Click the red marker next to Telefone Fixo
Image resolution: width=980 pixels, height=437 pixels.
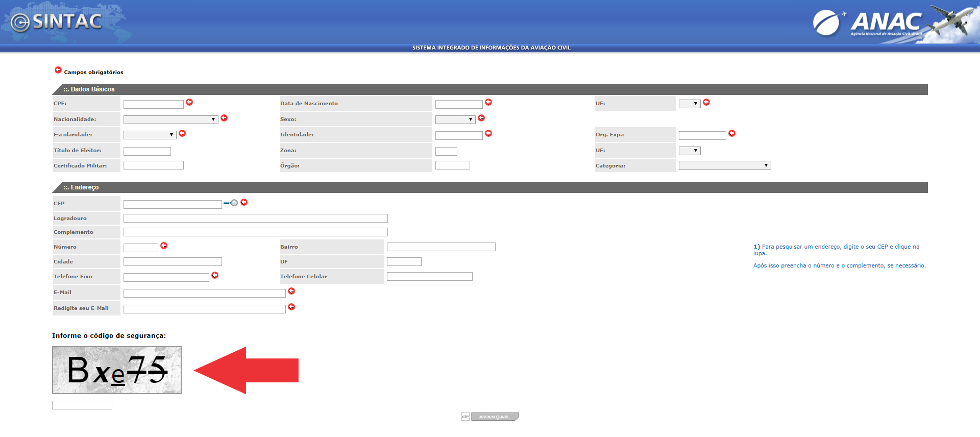coord(215,276)
